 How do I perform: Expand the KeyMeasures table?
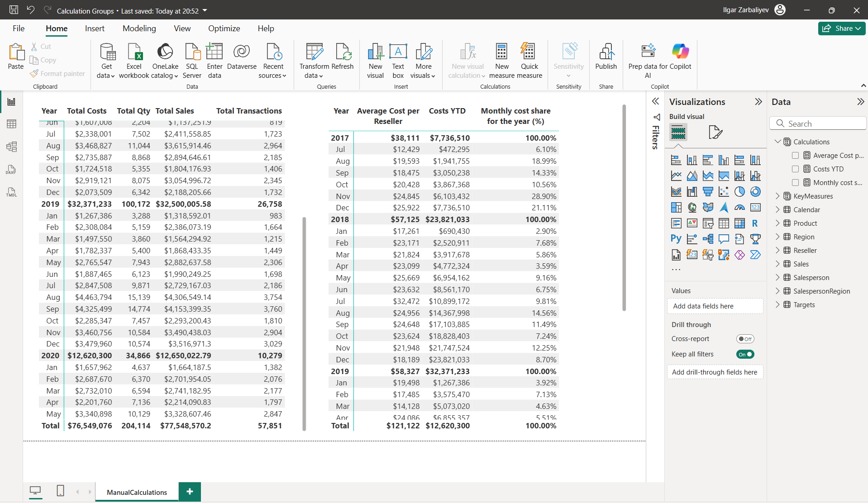[x=777, y=196]
